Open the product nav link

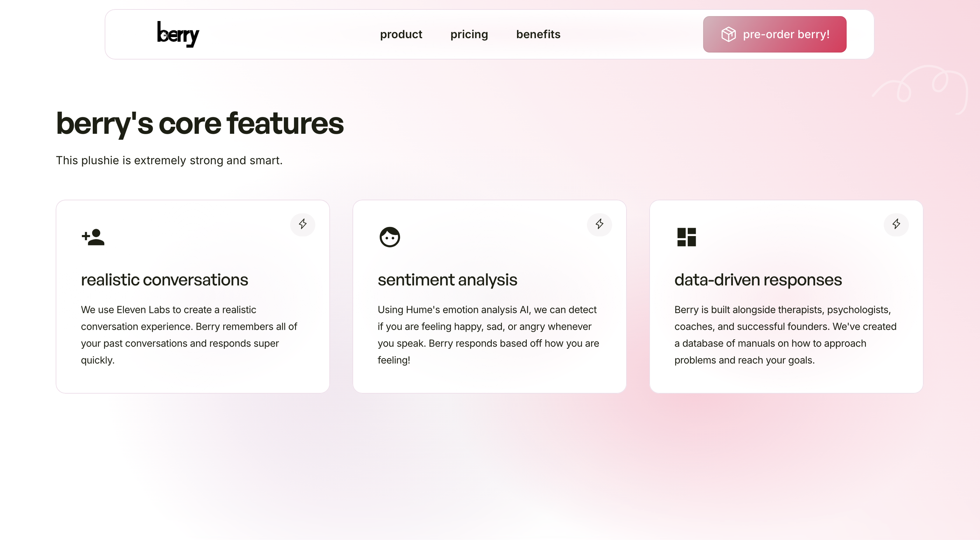401,34
